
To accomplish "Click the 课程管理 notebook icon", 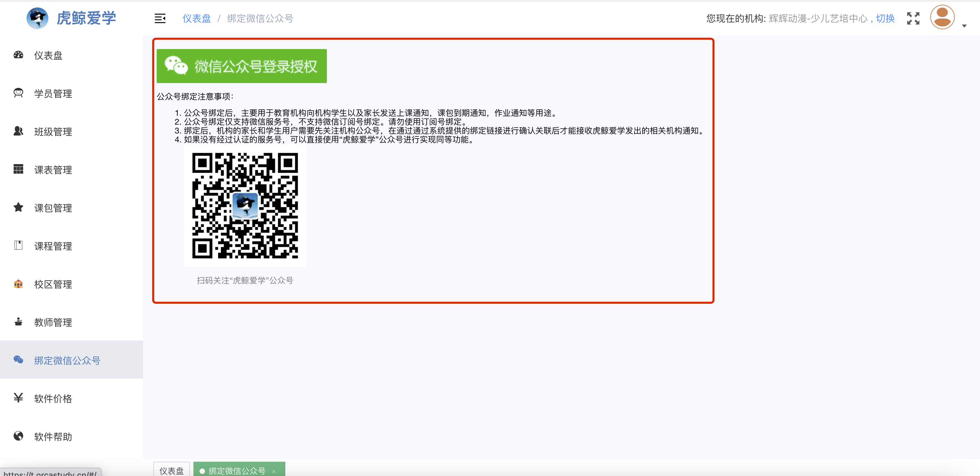I will click(18, 245).
